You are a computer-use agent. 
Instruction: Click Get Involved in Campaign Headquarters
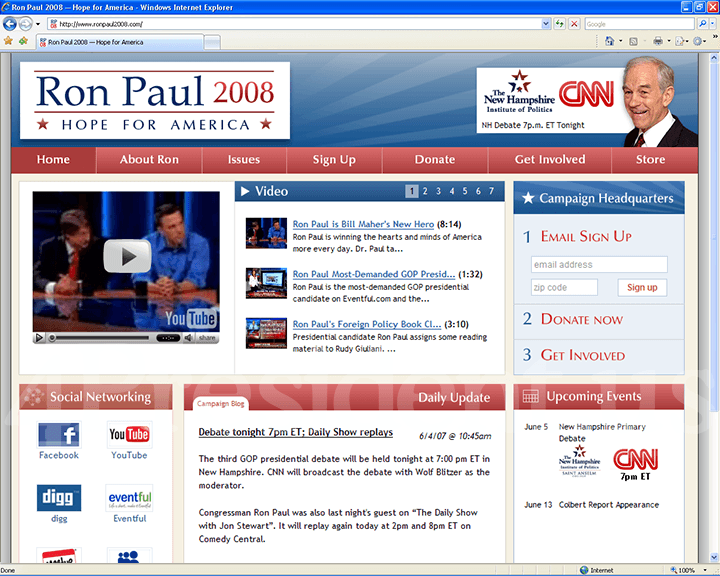point(583,355)
